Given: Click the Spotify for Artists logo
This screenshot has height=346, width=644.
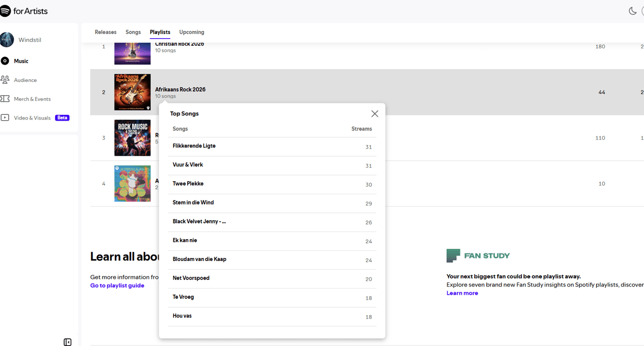Looking at the screenshot, I should 24,11.
